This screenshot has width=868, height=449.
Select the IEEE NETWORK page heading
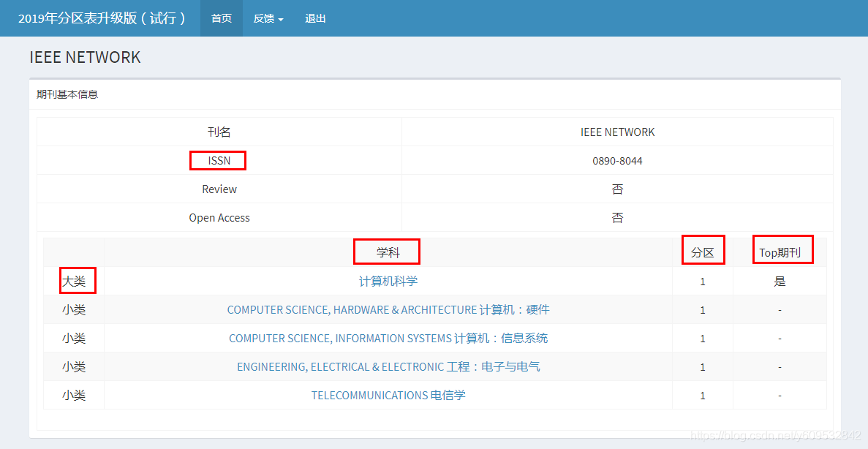pyautogui.click(x=86, y=57)
